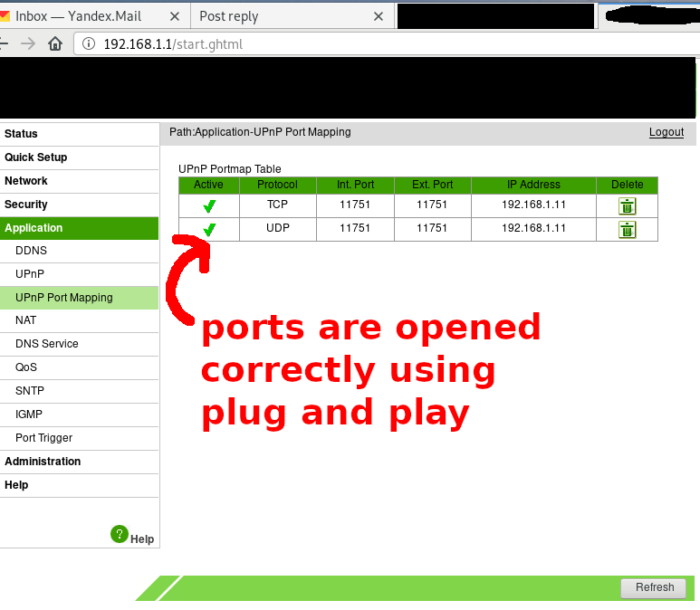700x610 pixels.
Task: Close the Post reply tab
Action: [x=379, y=16]
